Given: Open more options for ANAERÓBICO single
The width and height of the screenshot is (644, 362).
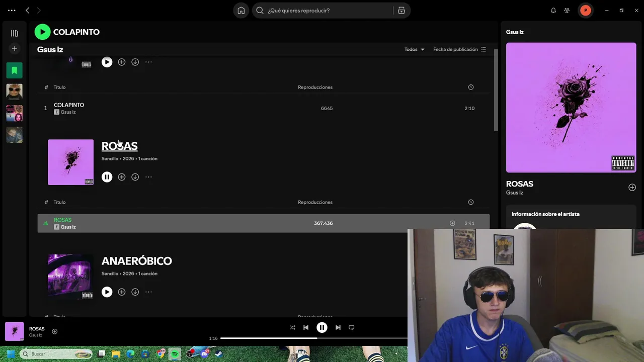Looking at the screenshot, I should point(148,292).
